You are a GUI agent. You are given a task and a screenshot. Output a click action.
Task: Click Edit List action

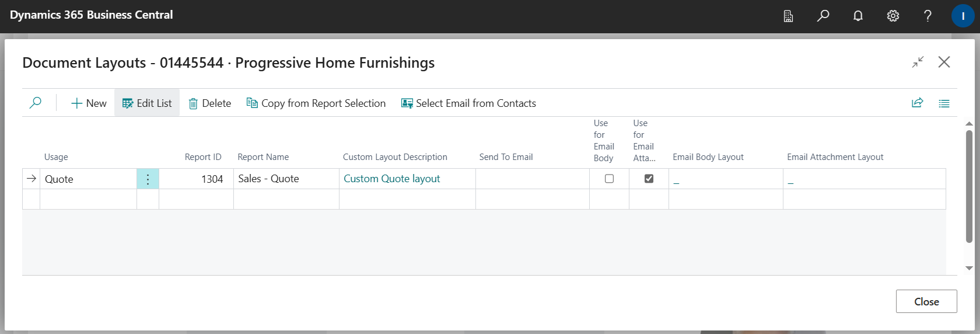147,103
